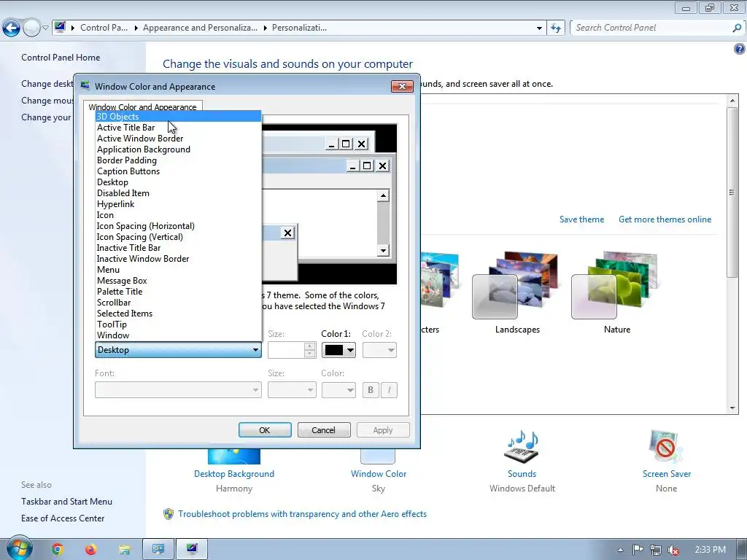
Task: Open Control Panel Home link
Action: (x=61, y=57)
